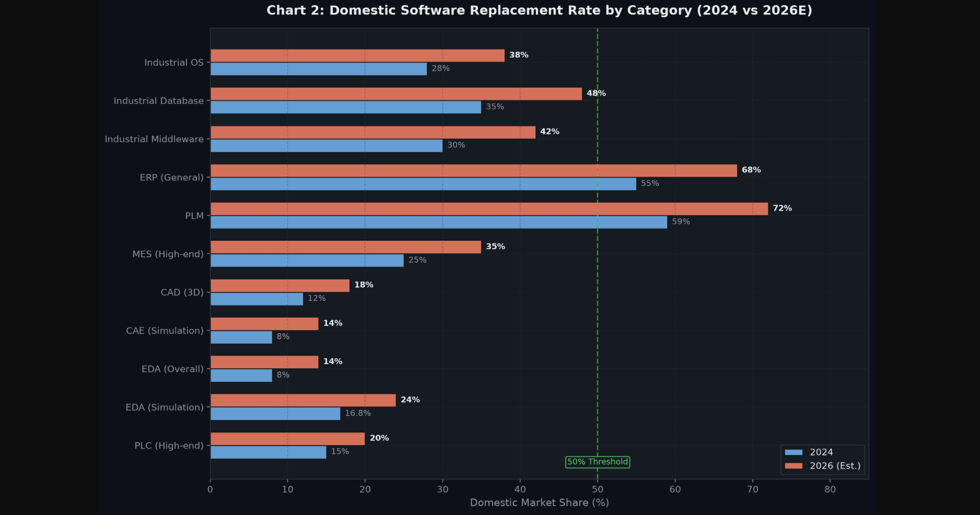The width and height of the screenshot is (980, 515).
Task: Click the red 2026 (Est.) legend swatch
Action: click(794, 466)
